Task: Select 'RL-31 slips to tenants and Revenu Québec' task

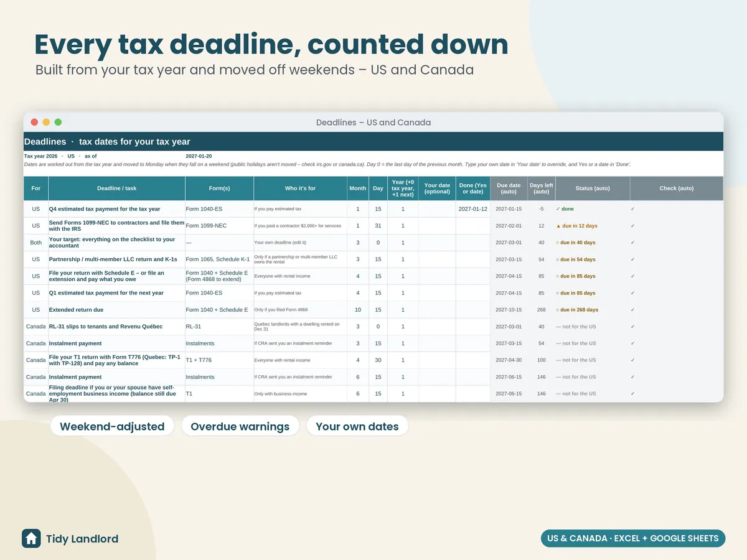Action: (117, 327)
